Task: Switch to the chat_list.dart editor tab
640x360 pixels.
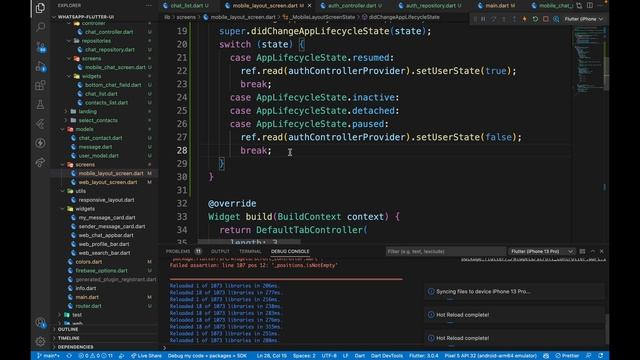Action: coord(187,6)
